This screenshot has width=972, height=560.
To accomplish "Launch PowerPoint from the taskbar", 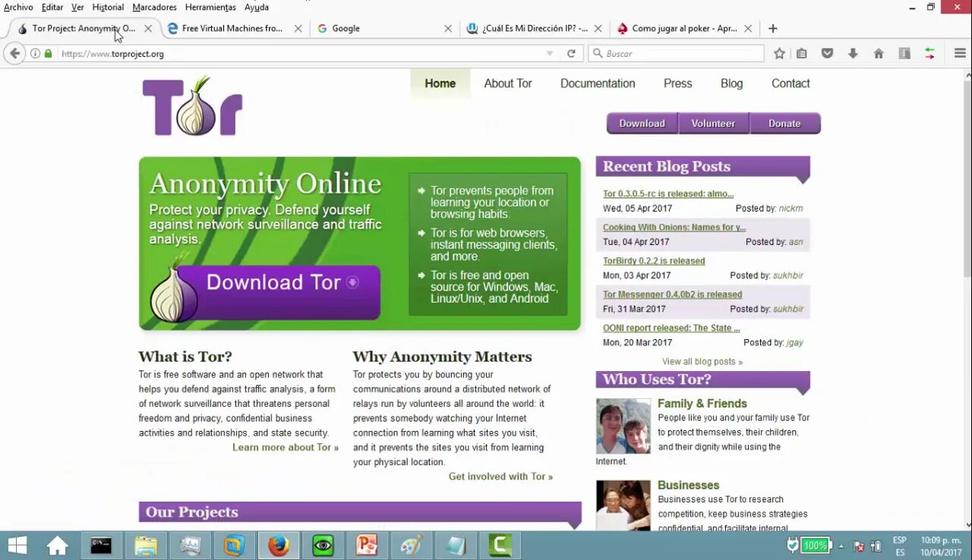I will tap(368, 546).
